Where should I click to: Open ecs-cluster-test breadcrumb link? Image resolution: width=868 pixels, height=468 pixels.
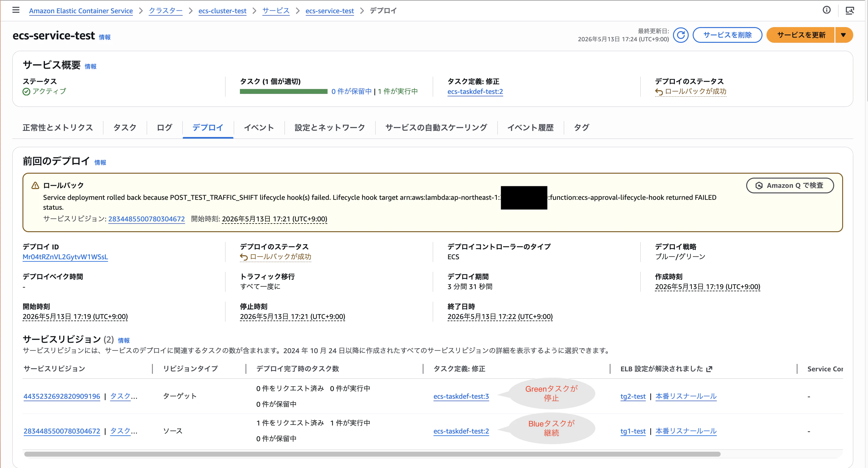pyautogui.click(x=222, y=11)
